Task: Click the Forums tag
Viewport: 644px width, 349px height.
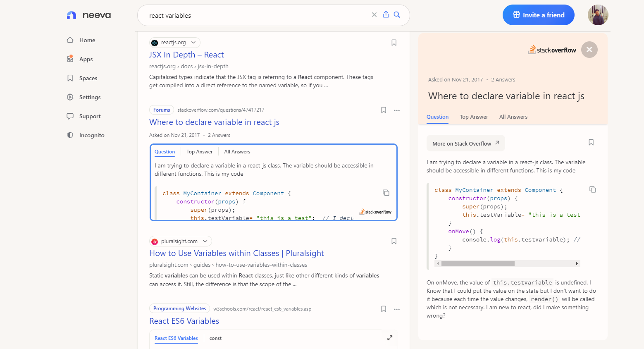Action: (162, 110)
